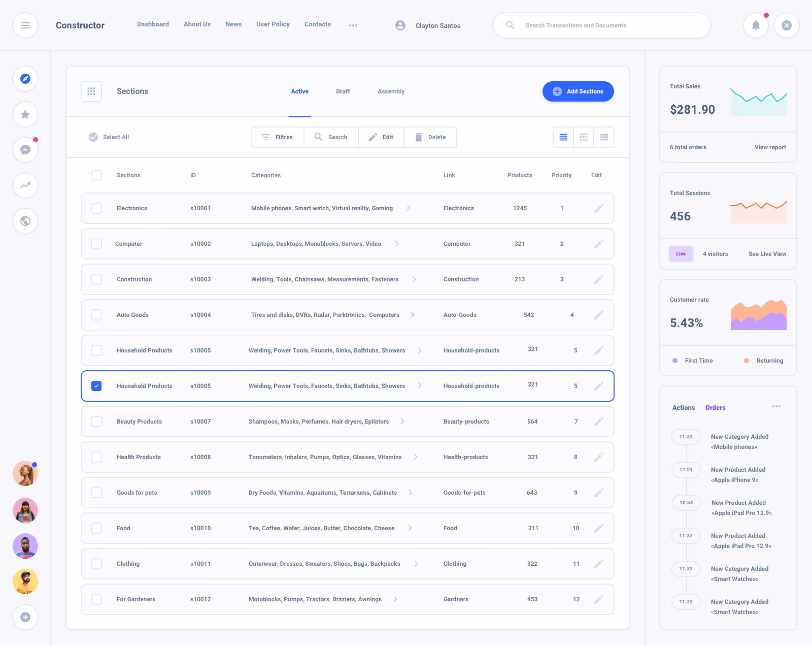Open the three dots menu in Actions panel
Image resolution: width=812 pixels, height=645 pixels.
[776, 406]
